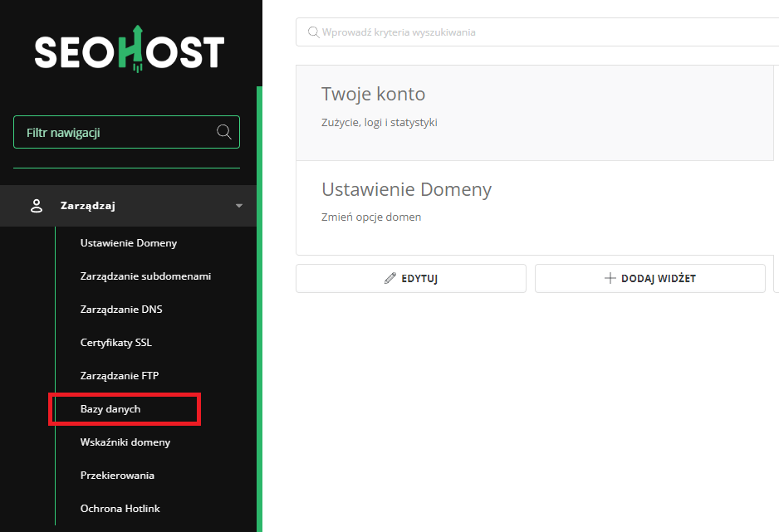
Task: Click the magnifier icon in main search bar
Action: pos(313,32)
